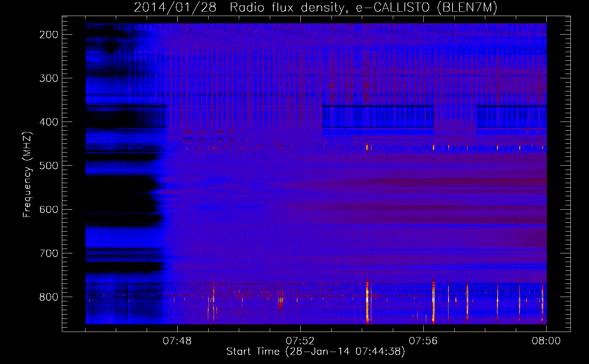589x364 pixels.
Task: Click the 07:48 time tick label
Action: click(177, 341)
